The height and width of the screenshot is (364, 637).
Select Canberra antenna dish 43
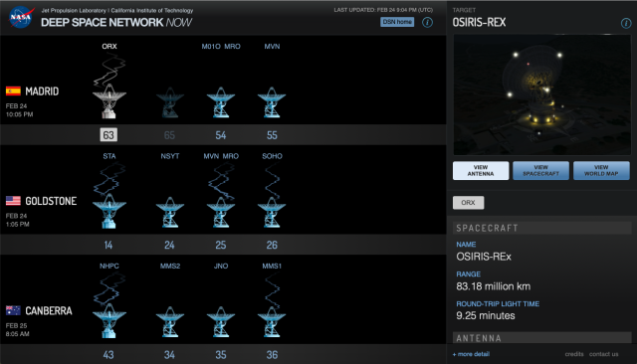pos(108,321)
